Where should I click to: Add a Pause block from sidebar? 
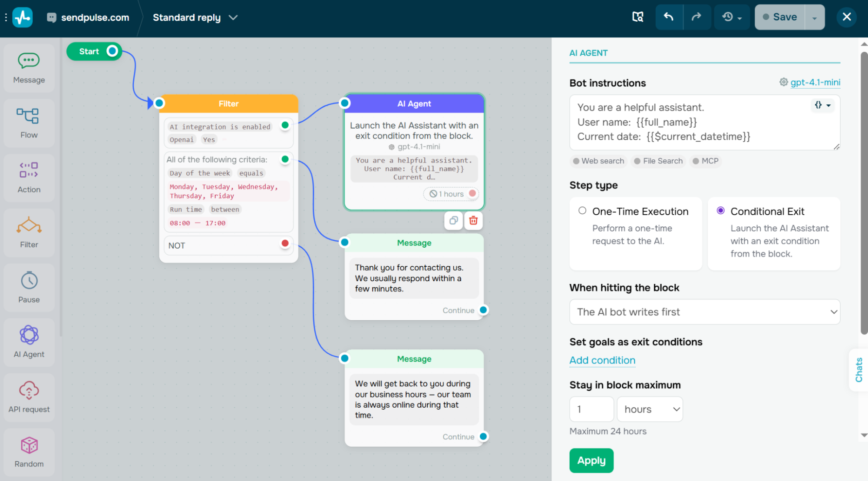[29, 288]
